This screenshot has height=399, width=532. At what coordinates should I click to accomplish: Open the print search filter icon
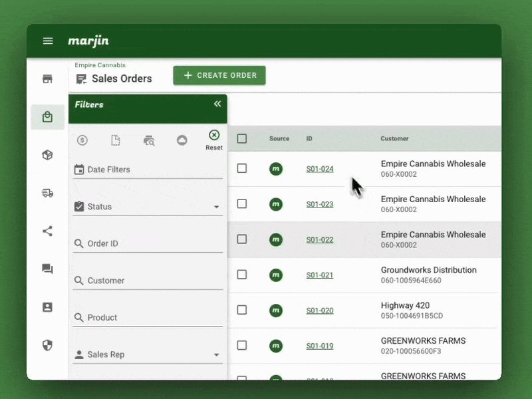click(149, 141)
